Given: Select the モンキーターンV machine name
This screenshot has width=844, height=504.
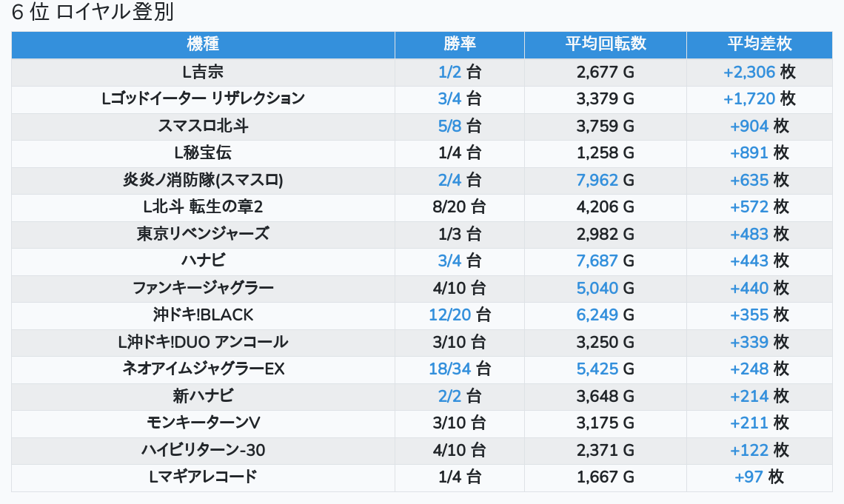Looking at the screenshot, I should 203,423.
